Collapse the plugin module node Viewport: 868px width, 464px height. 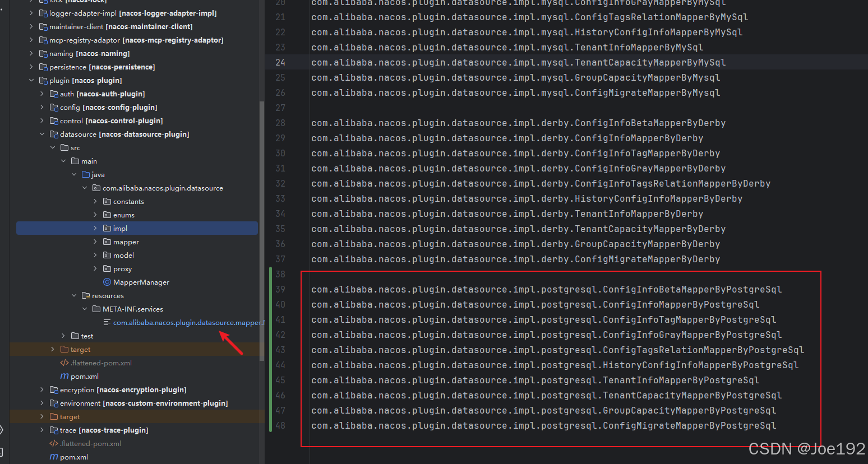click(31, 80)
